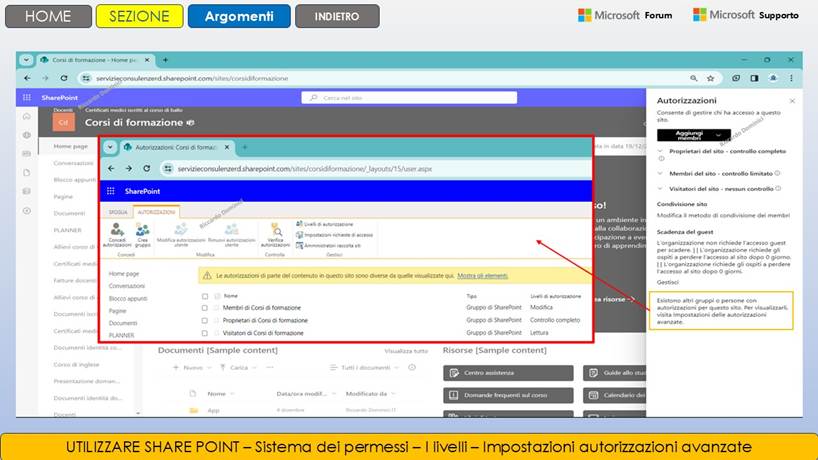This screenshot has height=460, width=818.
Task: Select the Corsi di formazione - Home page browser tab
Action: point(94,60)
